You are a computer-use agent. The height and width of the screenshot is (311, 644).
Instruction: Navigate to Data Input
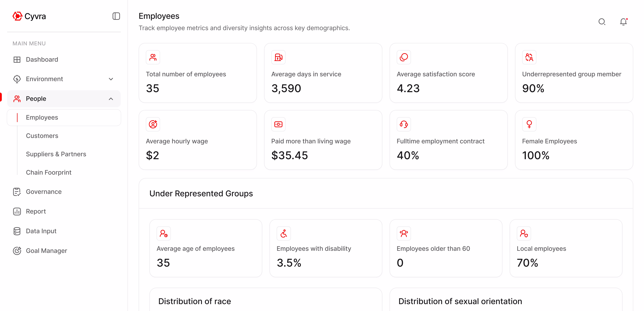click(x=41, y=231)
